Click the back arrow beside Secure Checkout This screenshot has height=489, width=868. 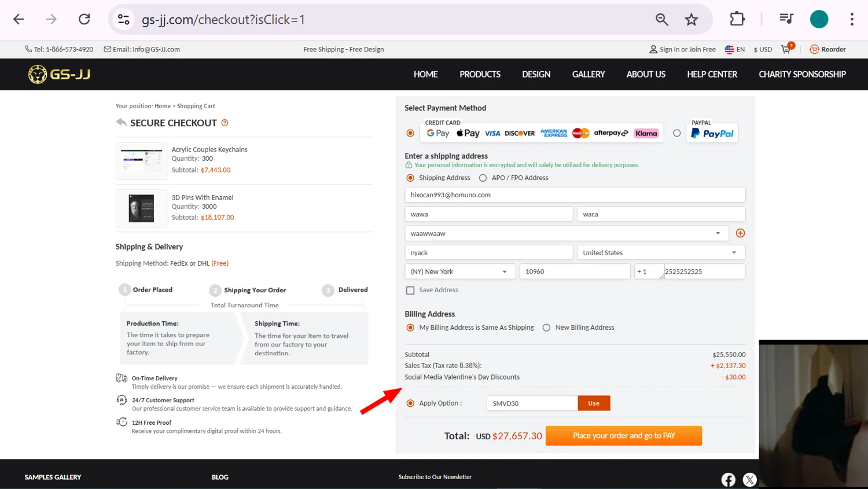(x=121, y=122)
